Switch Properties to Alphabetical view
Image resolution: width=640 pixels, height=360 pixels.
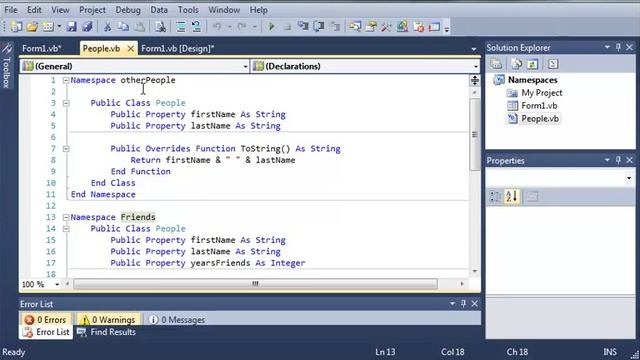point(511,196)
